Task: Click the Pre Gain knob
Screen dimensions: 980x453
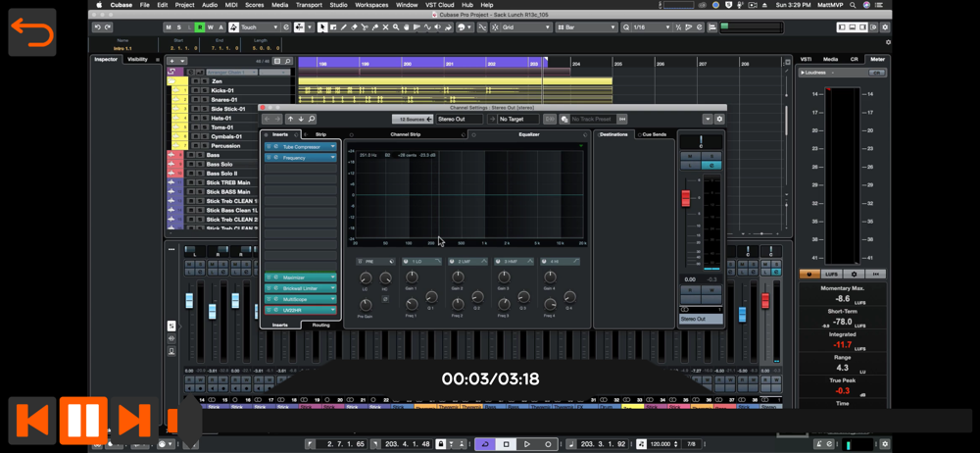Action: click(366, 305)
